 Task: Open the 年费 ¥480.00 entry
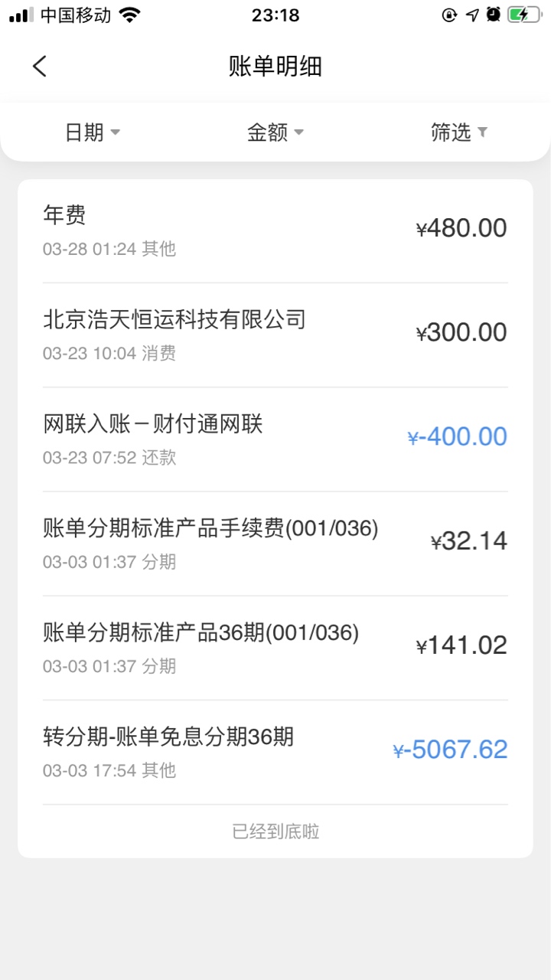pyautogui.click(x=275, y=230)
